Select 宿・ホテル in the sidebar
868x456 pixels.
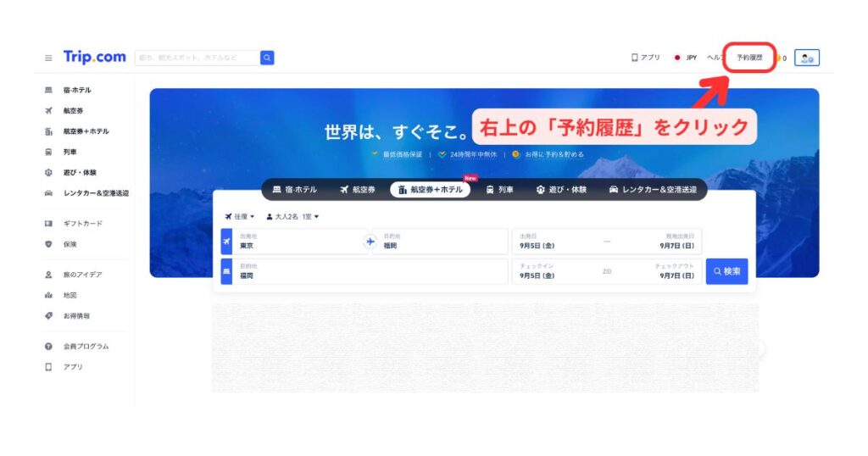tap(77, 90)
